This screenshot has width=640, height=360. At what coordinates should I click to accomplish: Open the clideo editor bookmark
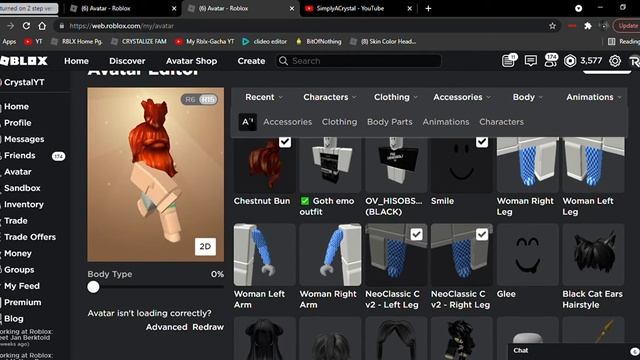point(264,41)
